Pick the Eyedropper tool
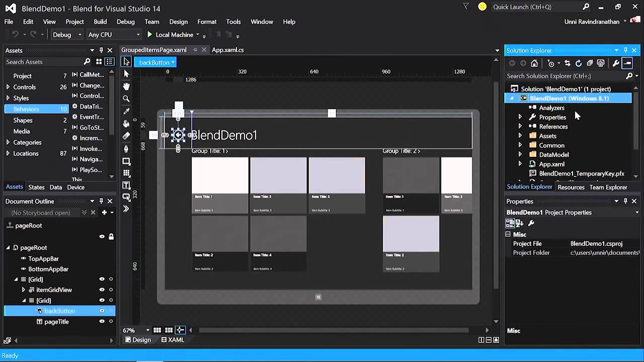This screenshot has width=644, height=362. (126, 111)
